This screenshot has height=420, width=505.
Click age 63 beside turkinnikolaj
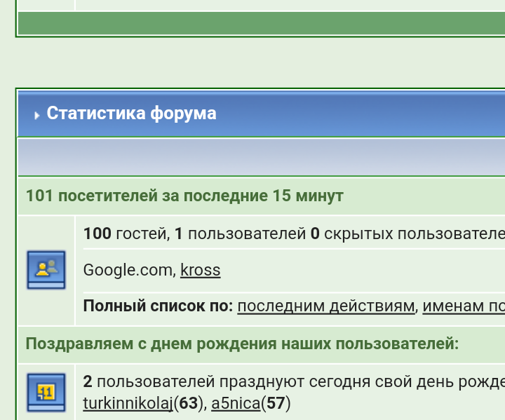tap(187, 403)
